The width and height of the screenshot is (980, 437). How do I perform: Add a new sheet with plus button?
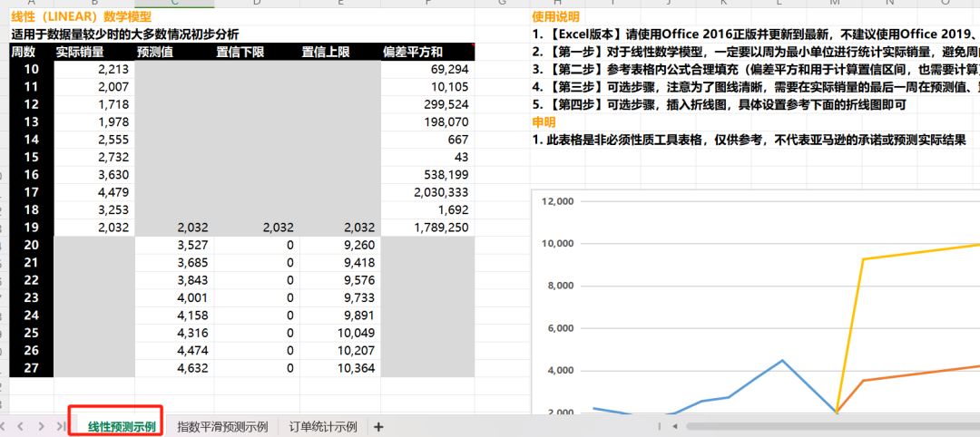[378, 427]
